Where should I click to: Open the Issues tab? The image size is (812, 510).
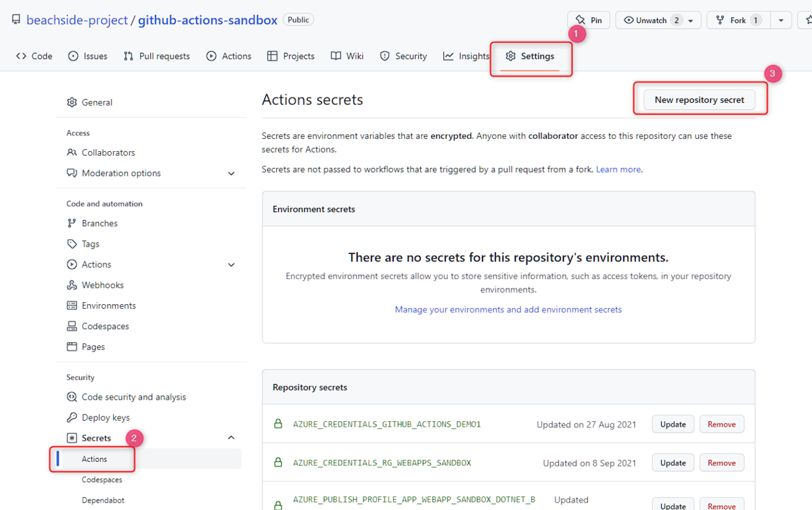click(x=88, y=56)
